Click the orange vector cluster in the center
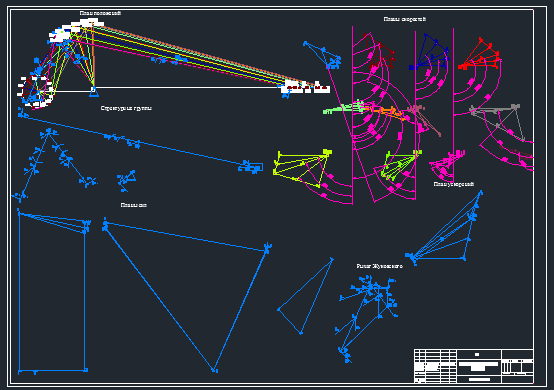The width and height of the screenshot is (554, 390). click(386, 112)
